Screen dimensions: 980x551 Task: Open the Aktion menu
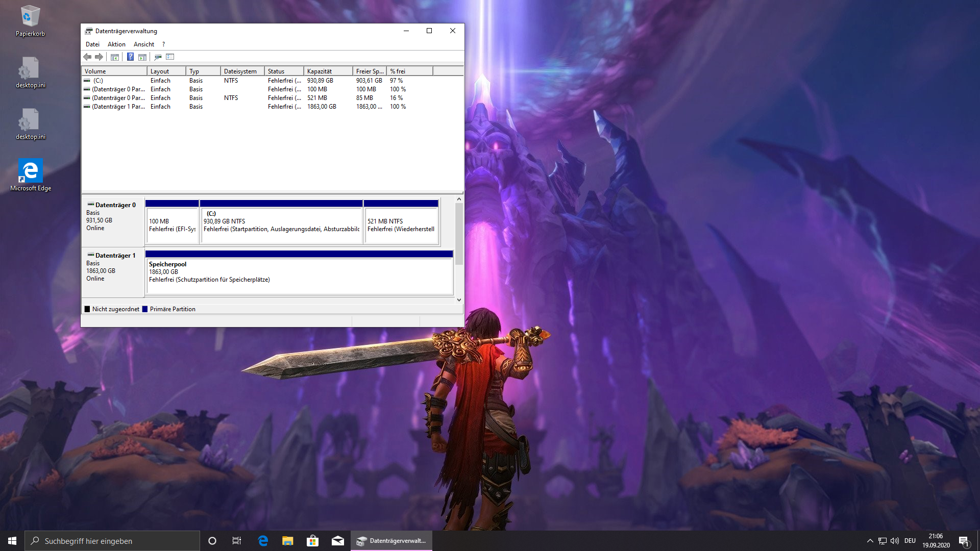pos(116,44)
